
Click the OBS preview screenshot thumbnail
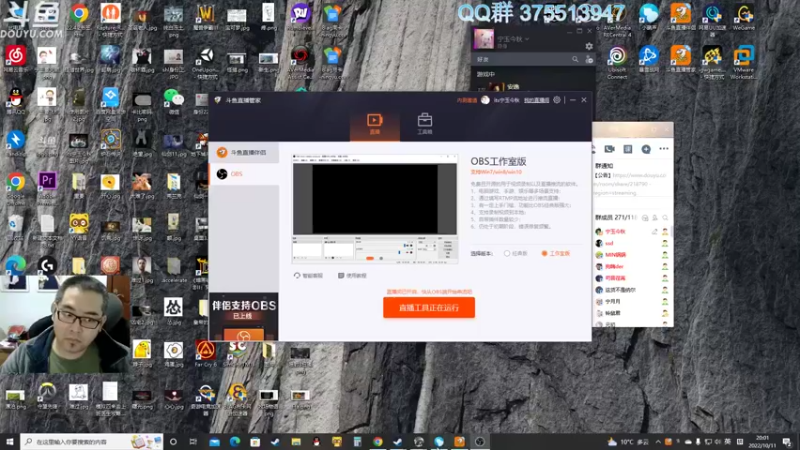tap(374, 209)
